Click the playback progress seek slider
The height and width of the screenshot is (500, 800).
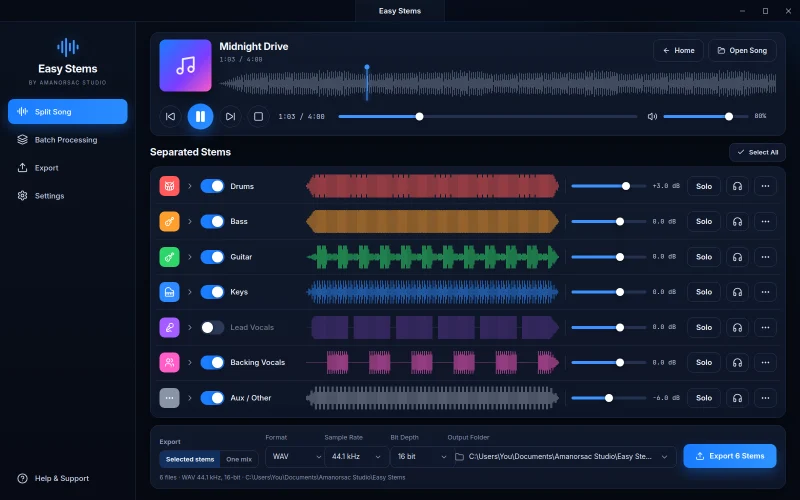click(x=488, y=116)
